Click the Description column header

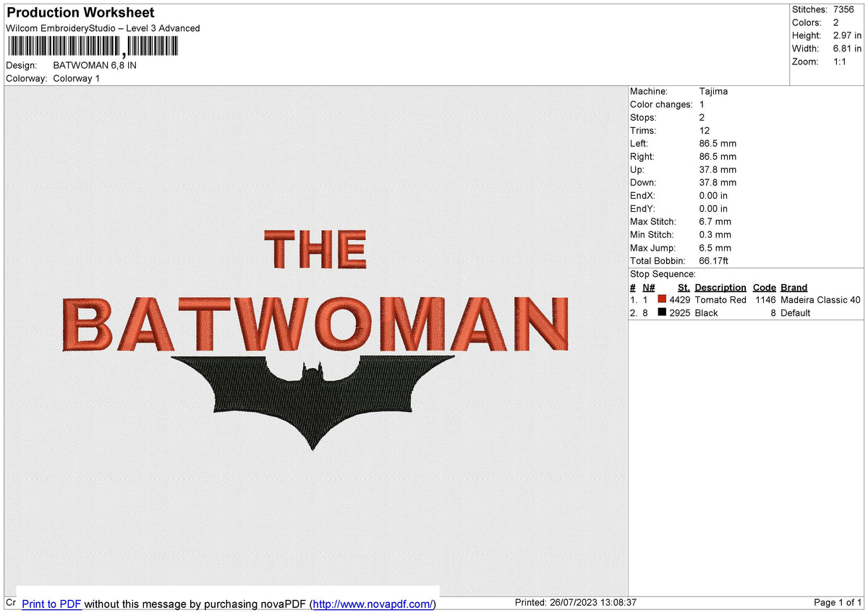click(x=720, y=287)
